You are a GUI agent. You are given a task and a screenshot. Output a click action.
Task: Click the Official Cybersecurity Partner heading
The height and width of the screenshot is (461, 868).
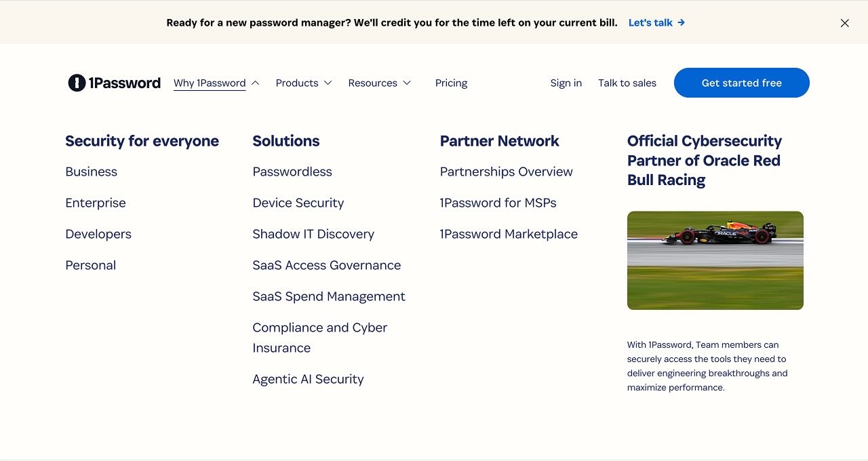click(x=705, y=161)
